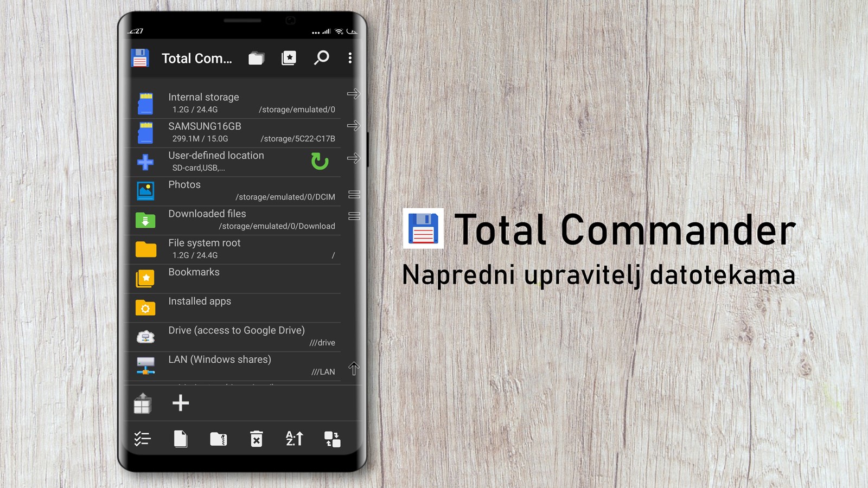
Task: Click path text /storage/emulated/0/DCIM
Action: [x=285, y=197]
